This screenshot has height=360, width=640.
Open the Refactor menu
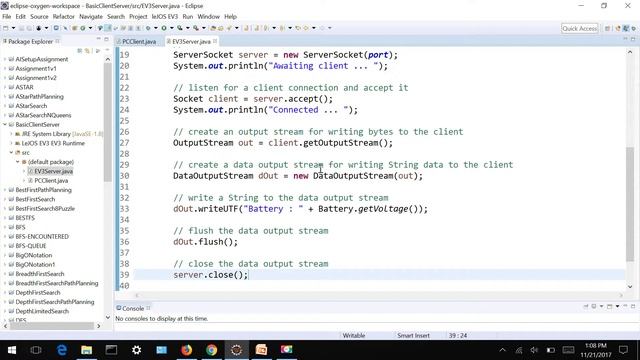tap(64, 17)
